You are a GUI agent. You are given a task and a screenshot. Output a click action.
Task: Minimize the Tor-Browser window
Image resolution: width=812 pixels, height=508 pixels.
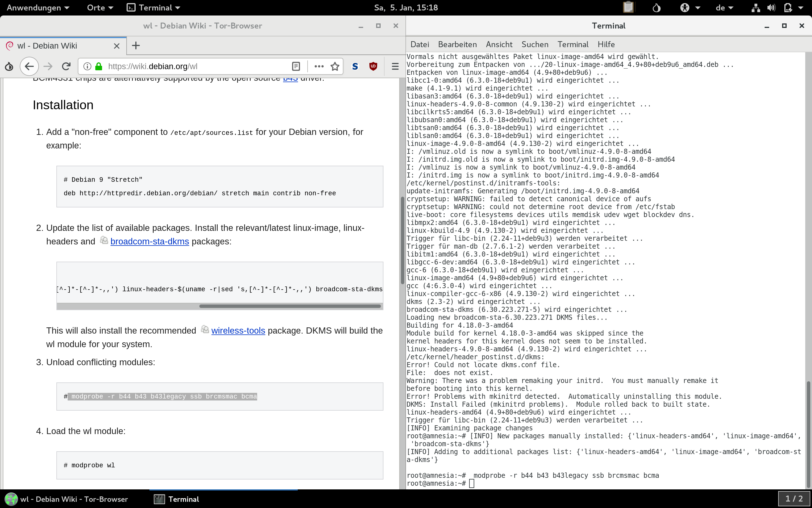(361, 26)
